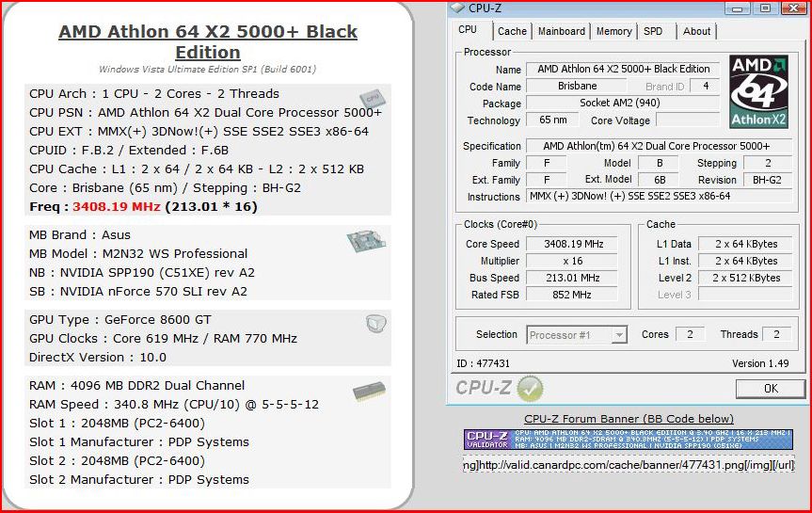Click the Slot 2 : 2048MB (PC2-6400) line
This screenshot has height=513, width=812.
(117, 460)
